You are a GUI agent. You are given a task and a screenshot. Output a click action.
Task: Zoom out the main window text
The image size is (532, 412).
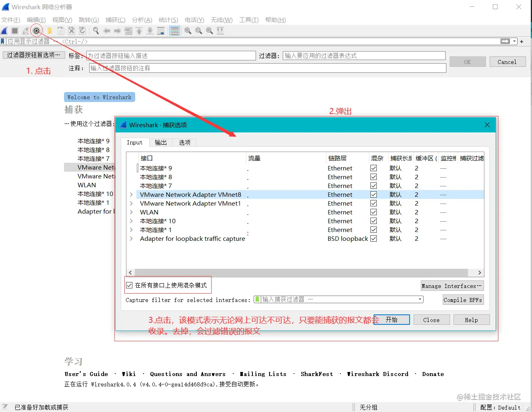pyautogui.click(x=199, y=31)
